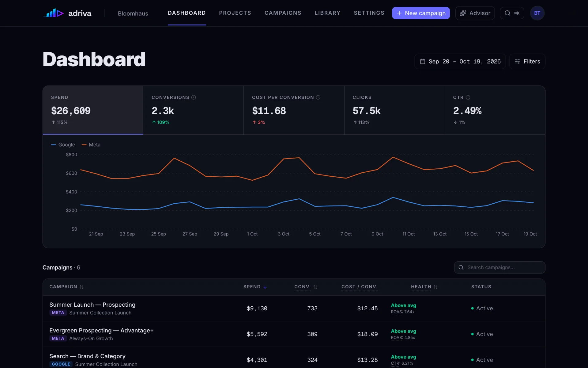
Task: Select the Clicks metric card
Action: click(394, 110)
